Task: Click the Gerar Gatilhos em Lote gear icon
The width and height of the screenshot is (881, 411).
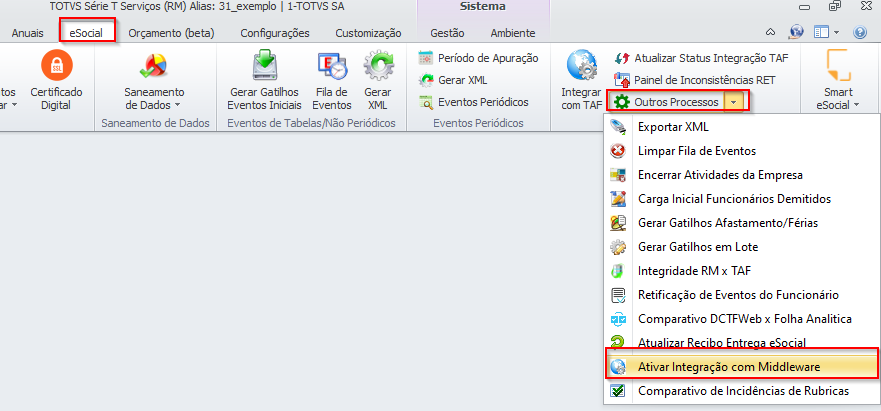Action: 618,247
